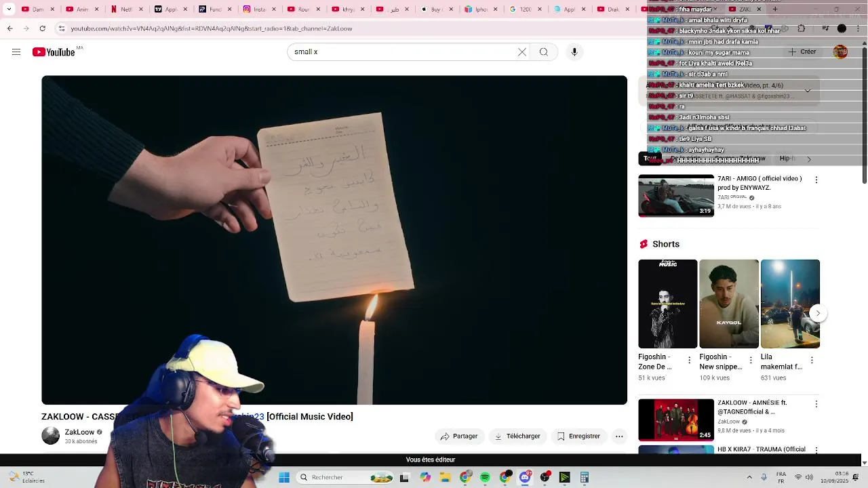Open the Chrome three-dot menu
Viewport: 868px width, 488px height.
click(x=859, y=28)
